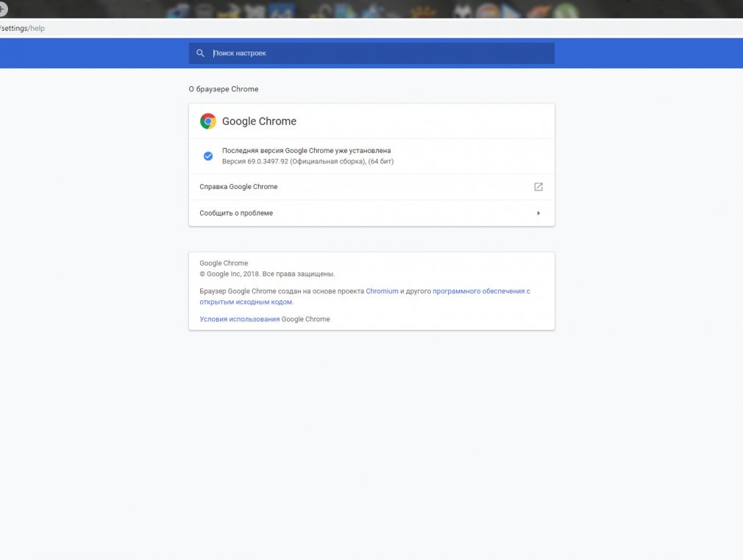Select "Последняя версия Google Chrome уже установлена" text

tap(307, 151)
